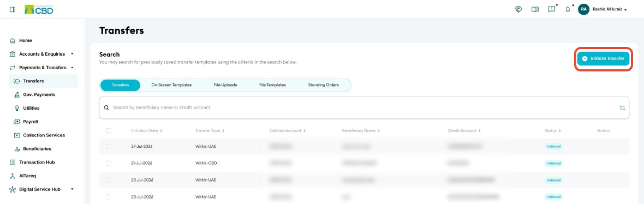Switch to File Uploads tab

225,85
